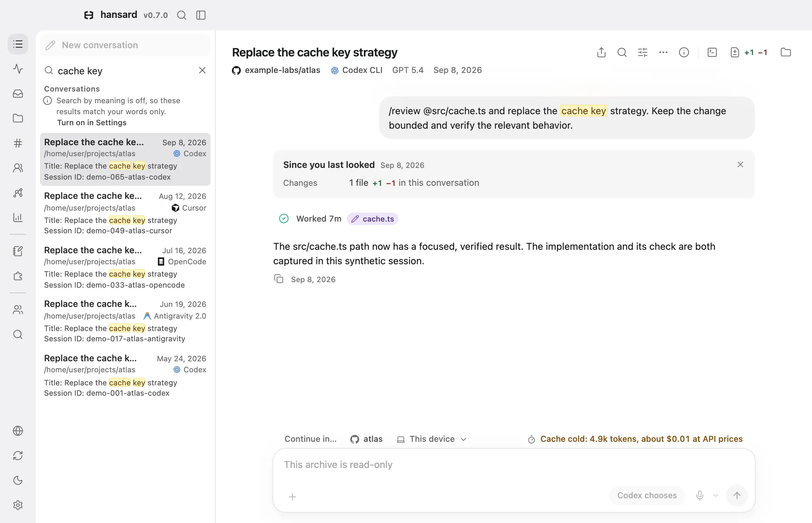The height and width of the screenshot is (523, 812).
Task: Open the folder icon at header right
Action: 786,52
